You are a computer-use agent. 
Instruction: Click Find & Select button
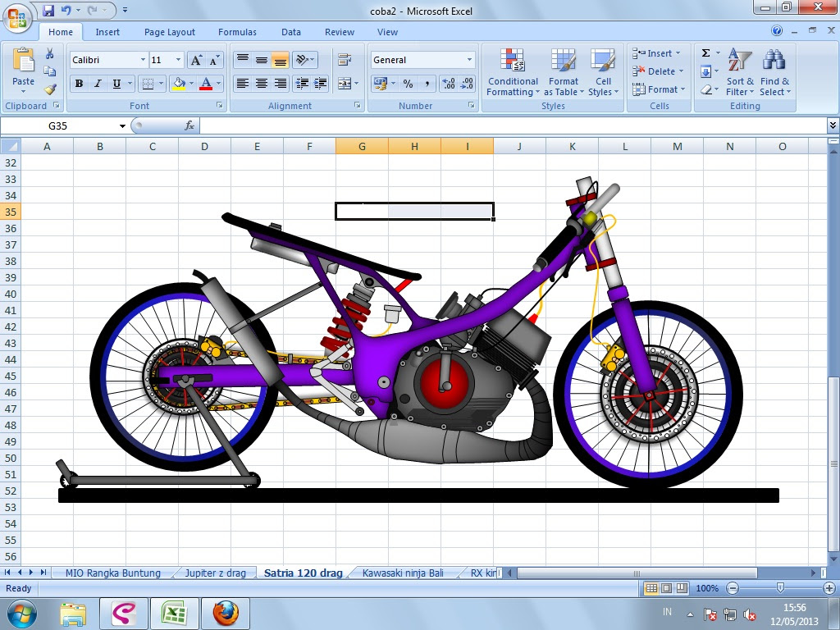click(774, 72)
